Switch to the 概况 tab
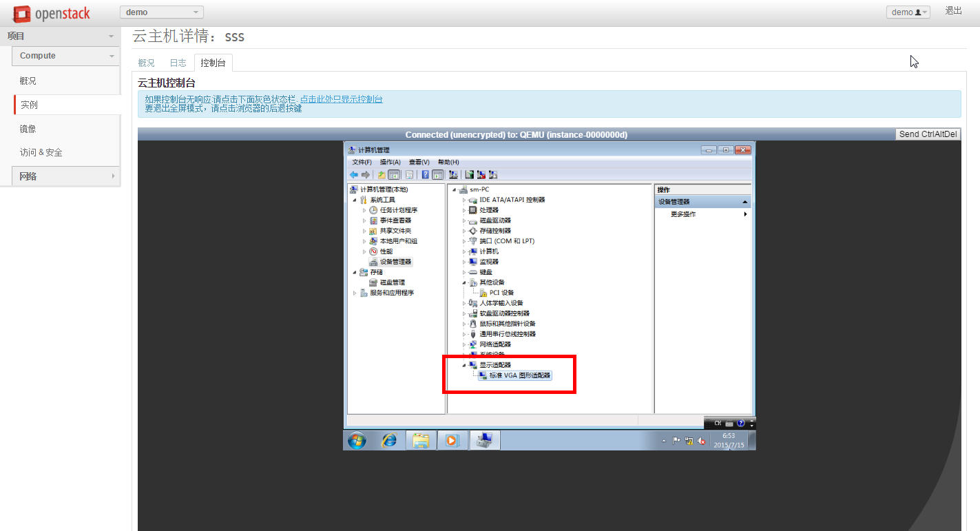Screen dimensions: 980x531 (146, 63)
